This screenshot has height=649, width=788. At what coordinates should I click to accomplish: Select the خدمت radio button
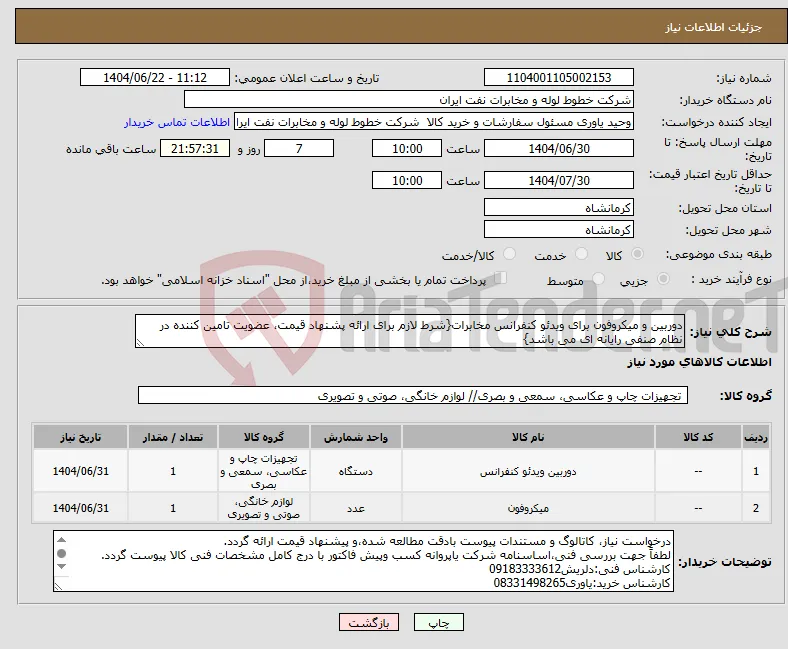click(x=581, y=254)
